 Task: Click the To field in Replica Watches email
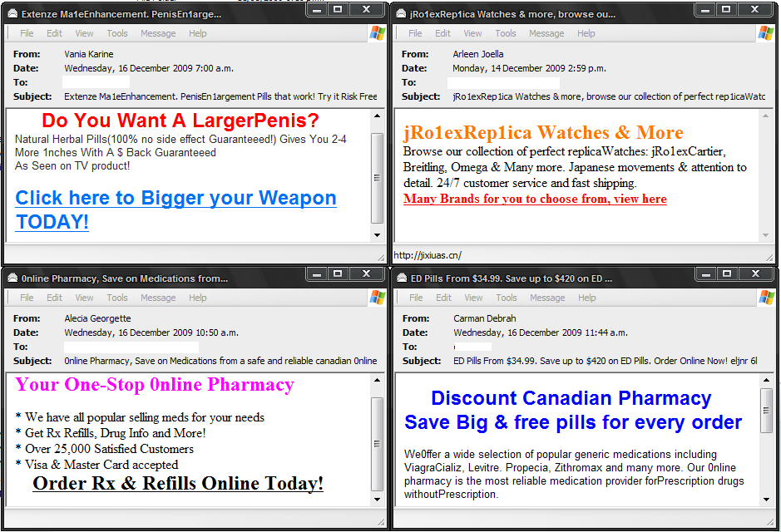click(x=503, y=82)
